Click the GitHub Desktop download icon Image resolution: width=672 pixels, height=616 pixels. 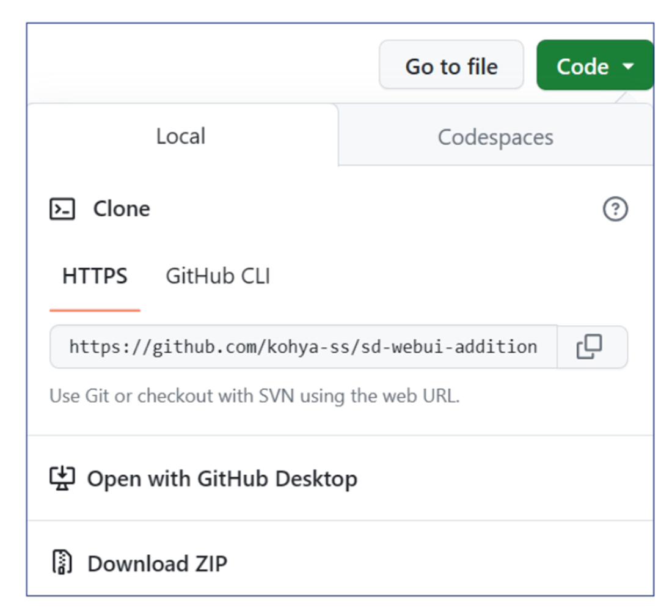point(62,479)
